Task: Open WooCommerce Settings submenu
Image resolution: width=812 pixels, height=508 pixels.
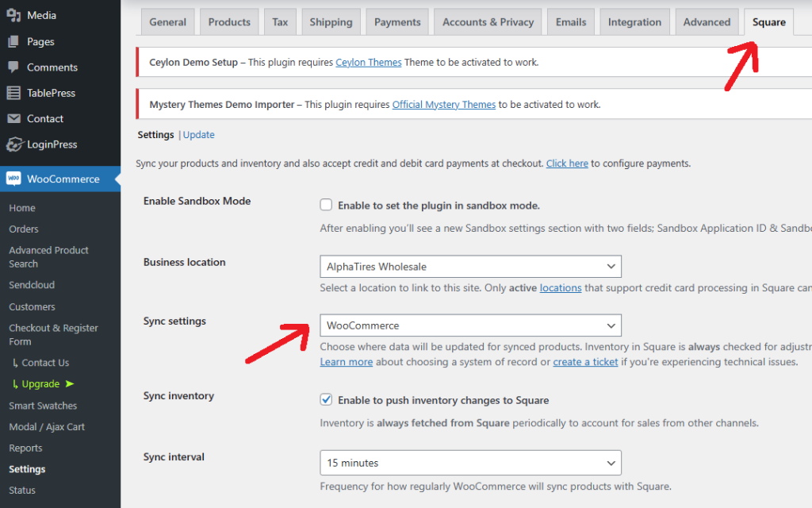Action: (27, 469)
